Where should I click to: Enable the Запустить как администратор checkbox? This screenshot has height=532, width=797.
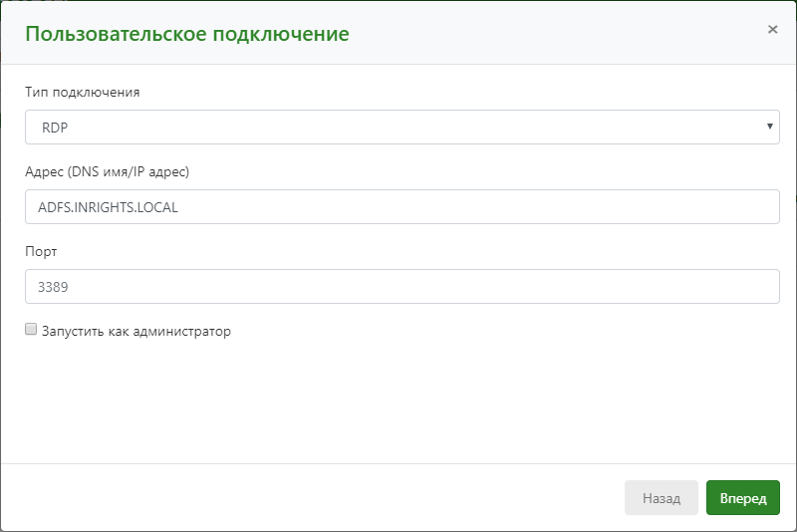pos(31,329)
